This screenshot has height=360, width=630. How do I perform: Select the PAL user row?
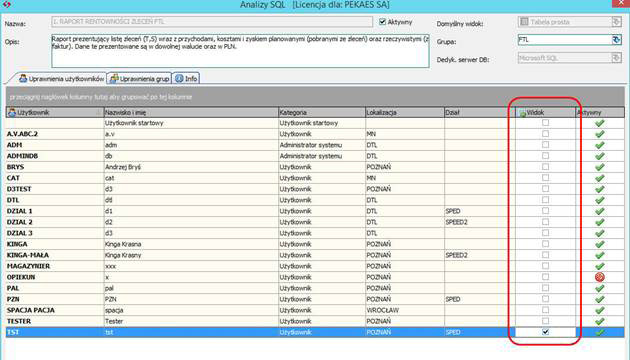pyautogui.click(x=315, y=288)
